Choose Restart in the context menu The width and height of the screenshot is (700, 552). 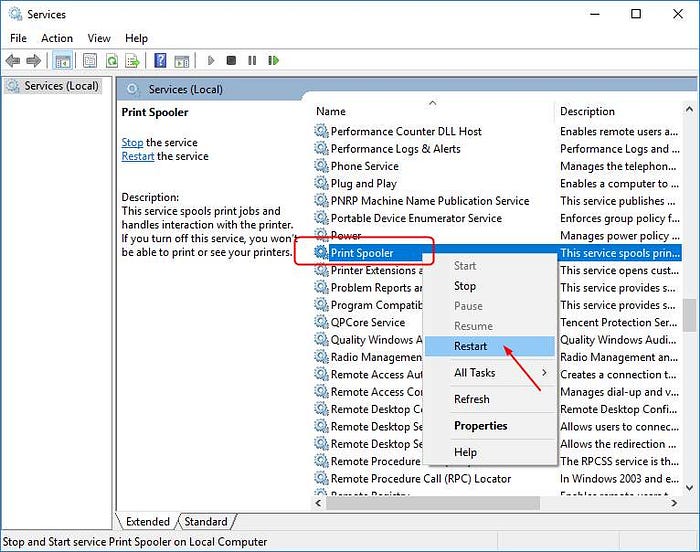tap(490, 346)
